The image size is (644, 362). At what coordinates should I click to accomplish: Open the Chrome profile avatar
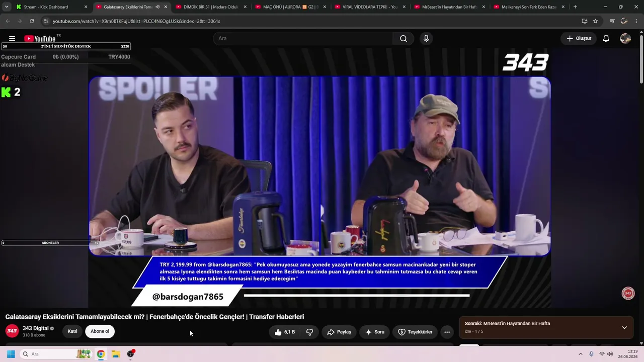tap(624, 21)
